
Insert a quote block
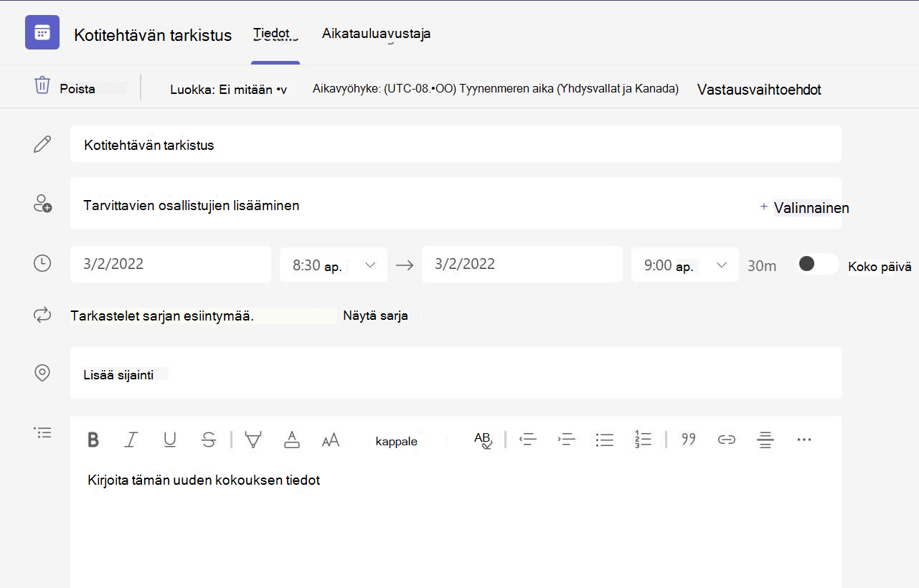(x=689, y=439)
